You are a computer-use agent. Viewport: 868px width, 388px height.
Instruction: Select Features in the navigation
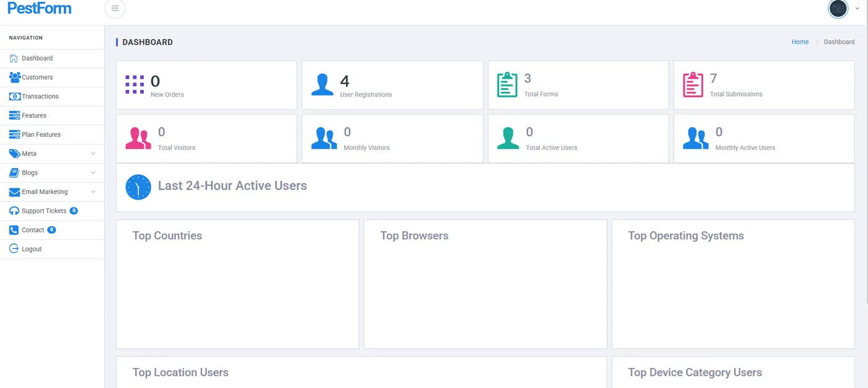pos(52,115)
